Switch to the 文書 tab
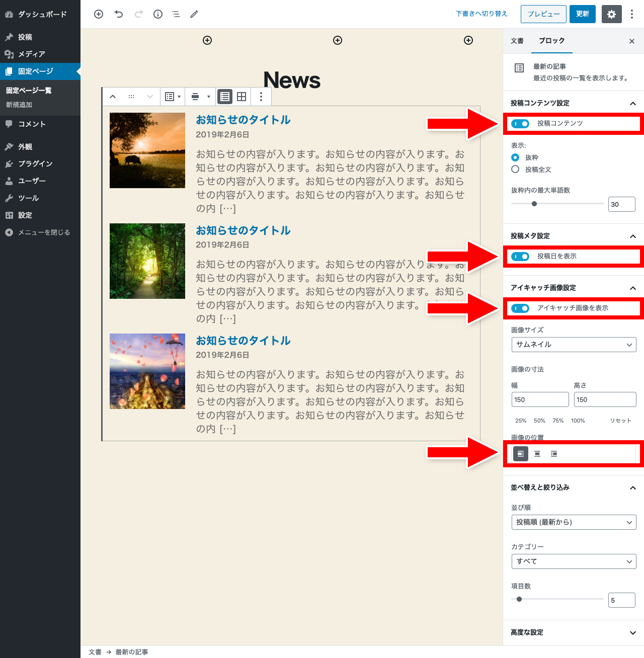 pyautogui.click(x=517, y=41)
